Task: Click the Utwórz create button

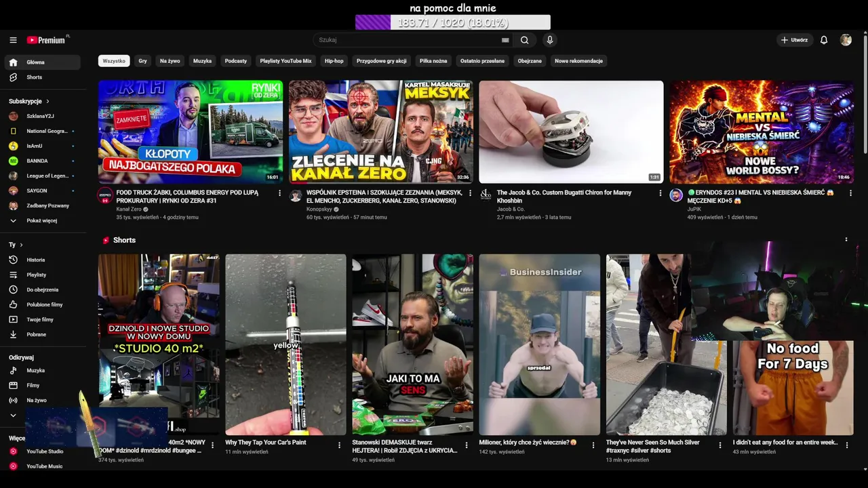Action: pyautogui.click(x=794, y=40)
